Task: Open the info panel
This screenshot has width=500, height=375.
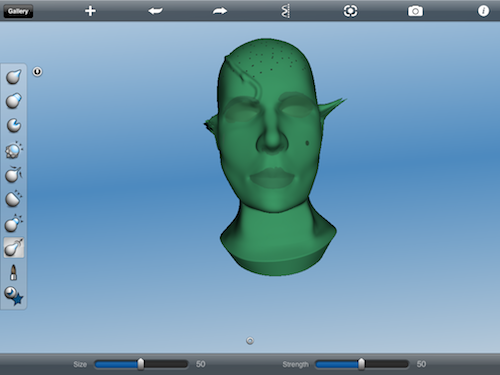Action: [x=483, y=11]
